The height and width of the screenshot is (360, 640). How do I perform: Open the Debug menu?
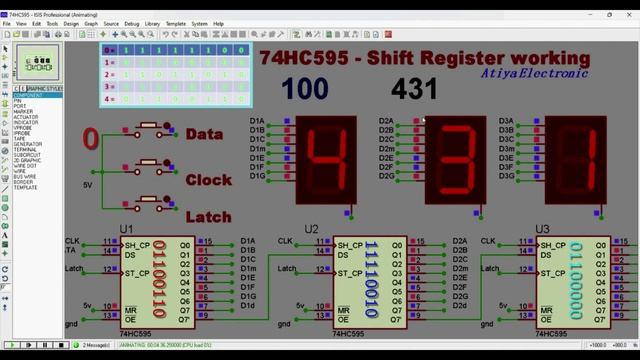pyautogui.click(x=132, y=24)
